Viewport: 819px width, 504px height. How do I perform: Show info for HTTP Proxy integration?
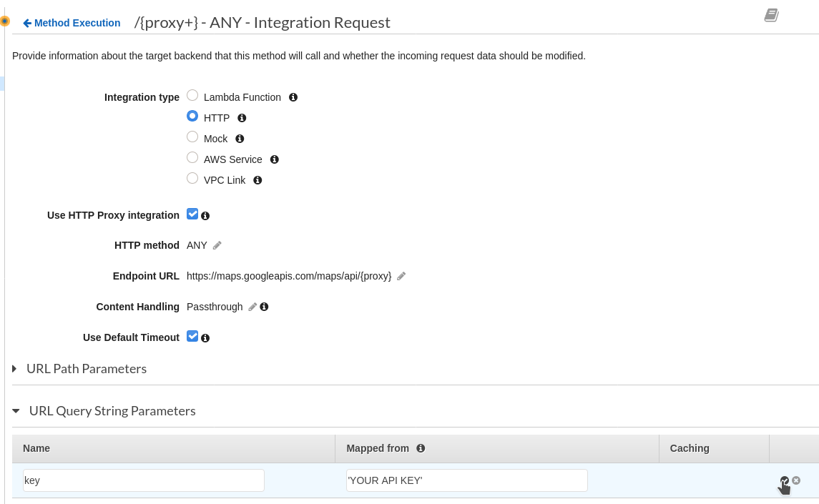click(205, 216)
